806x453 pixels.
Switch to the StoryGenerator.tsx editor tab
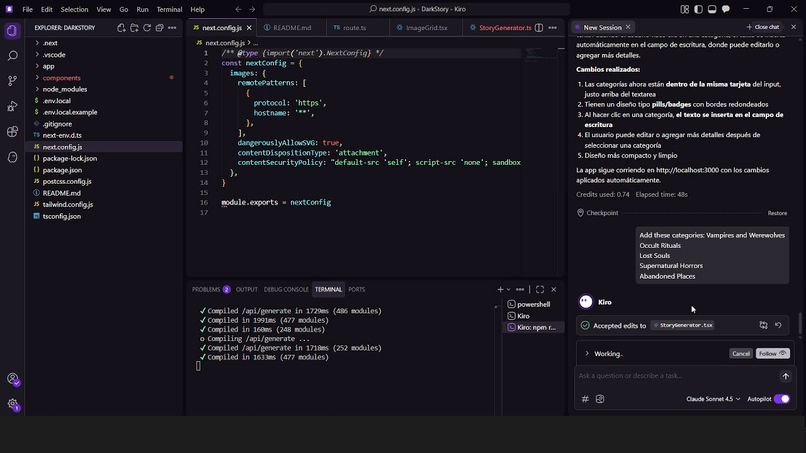point(504,28)
